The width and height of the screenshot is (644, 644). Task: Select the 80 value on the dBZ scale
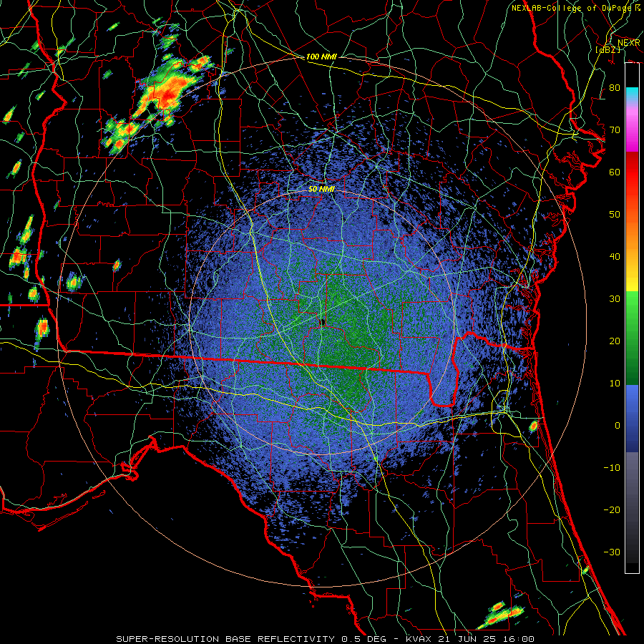615,88
